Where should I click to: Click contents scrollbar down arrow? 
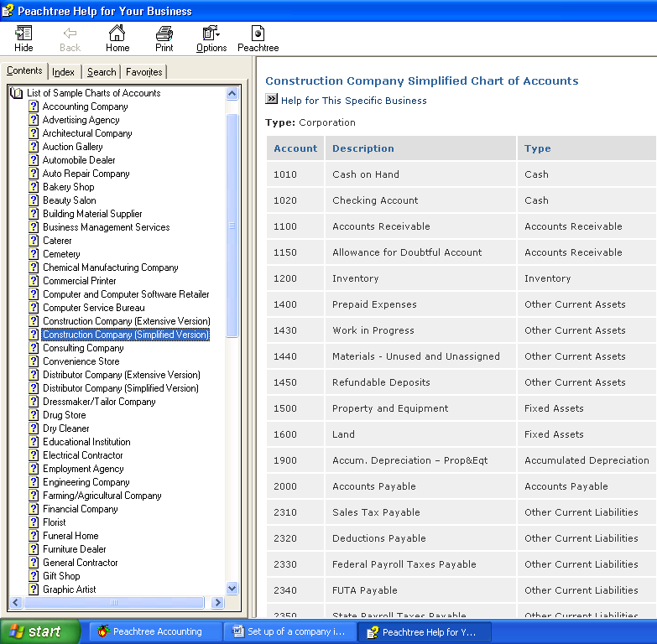(x=232, y=588)
